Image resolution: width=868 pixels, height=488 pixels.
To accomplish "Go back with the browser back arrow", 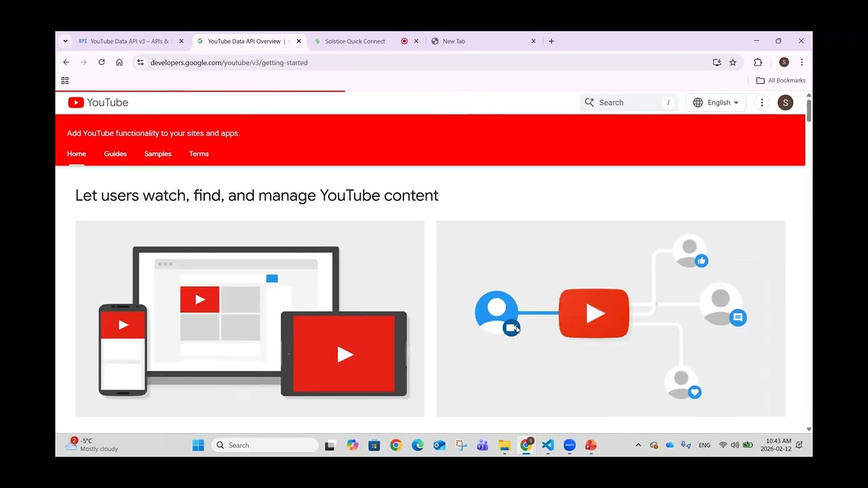I will (x=66, y=62).
